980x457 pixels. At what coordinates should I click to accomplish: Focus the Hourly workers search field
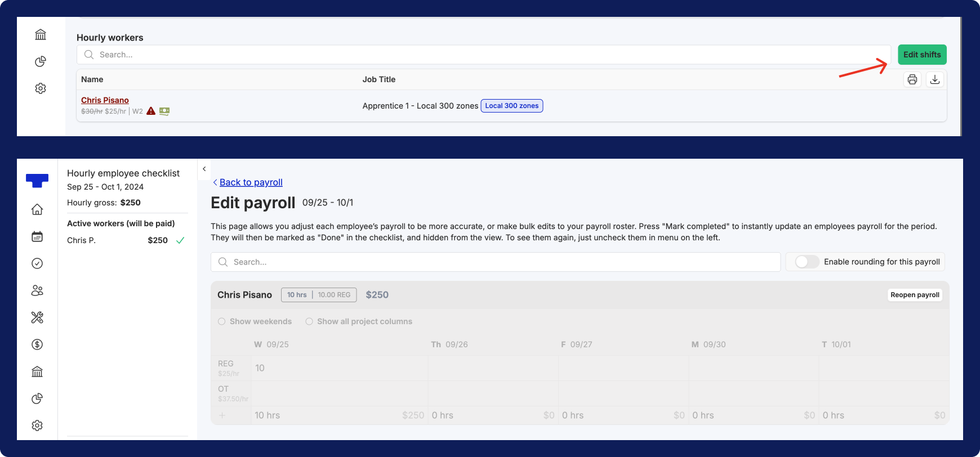[484, 55]
